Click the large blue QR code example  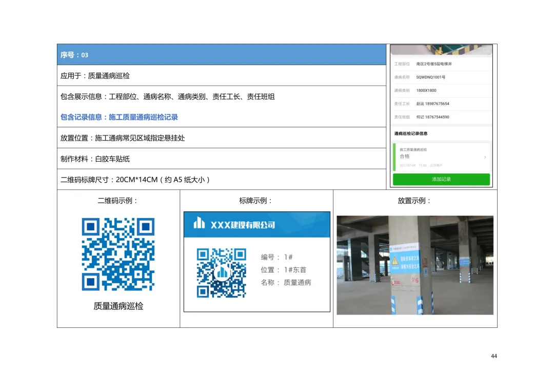point(118,254)
